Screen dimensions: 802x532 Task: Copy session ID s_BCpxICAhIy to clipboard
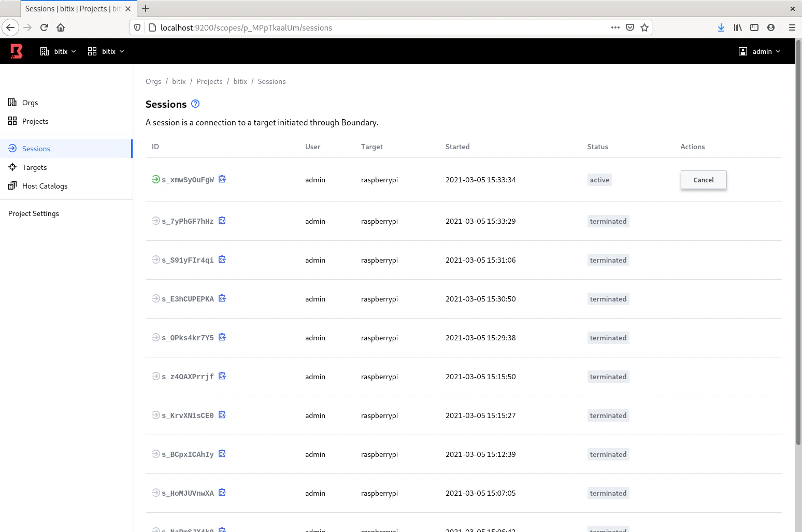pyautogui.click(x=222, y=454)
